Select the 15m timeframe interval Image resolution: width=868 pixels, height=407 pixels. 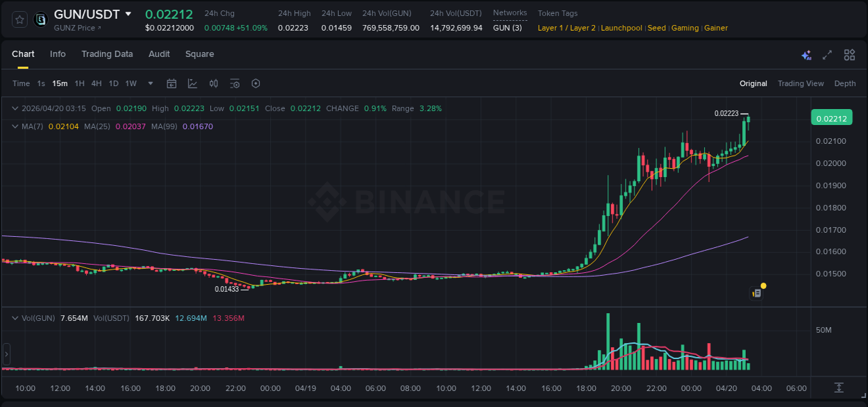click(60, 83)
